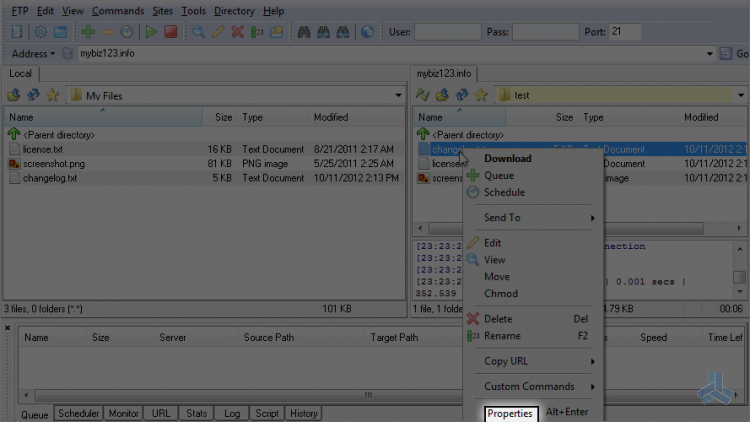The height and width of the screenshot is (422, 750).
Task: Start transfer with the green play icon
Action: click(151, 32)
